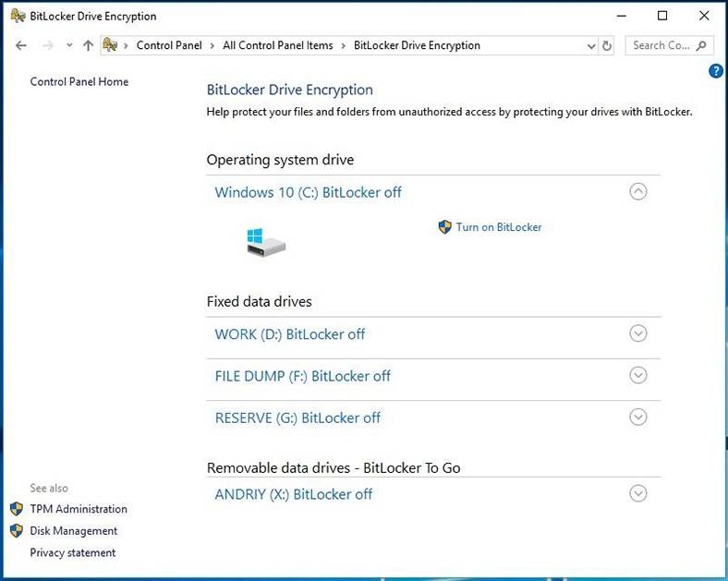Click the shield icon beside Turn on BitLocker
The height and width of the screenshot is (581, 728).
pyautogui.click(x=444, y=227)
